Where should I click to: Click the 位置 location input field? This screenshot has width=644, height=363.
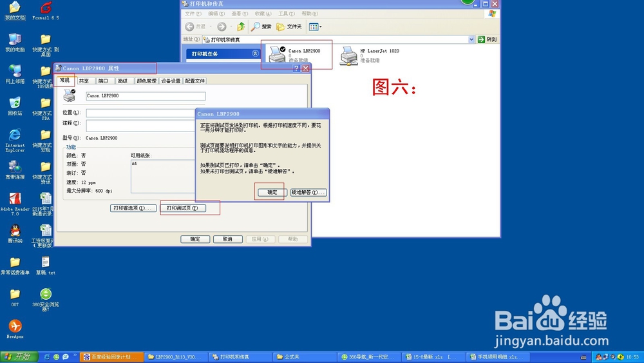click(x=140, y=113)
